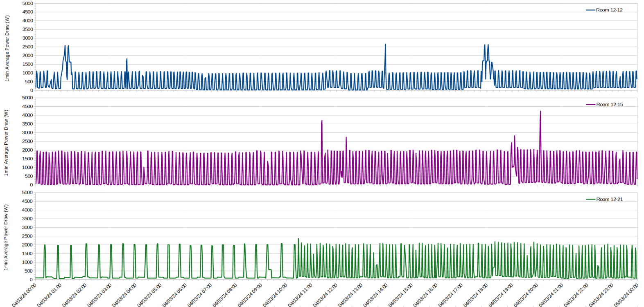Click the purple legend line for Room 12-15
This screenshot has height=307, width=644.
(590, 105)
